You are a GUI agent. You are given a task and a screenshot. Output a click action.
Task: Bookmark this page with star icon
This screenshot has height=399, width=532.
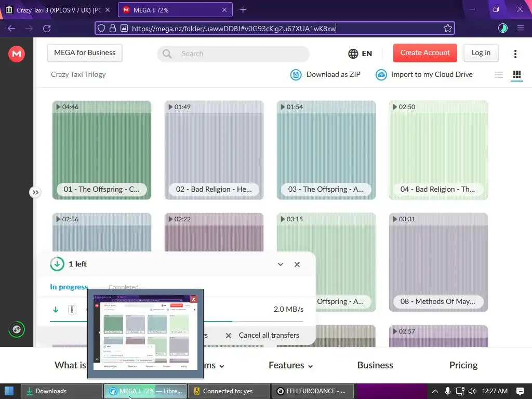[x=447, y=28]
